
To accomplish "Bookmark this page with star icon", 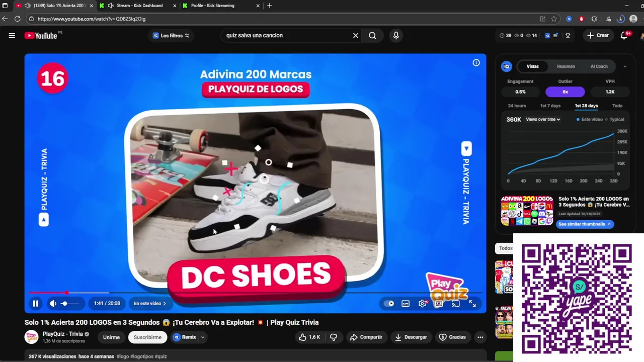I will point(554,19).
